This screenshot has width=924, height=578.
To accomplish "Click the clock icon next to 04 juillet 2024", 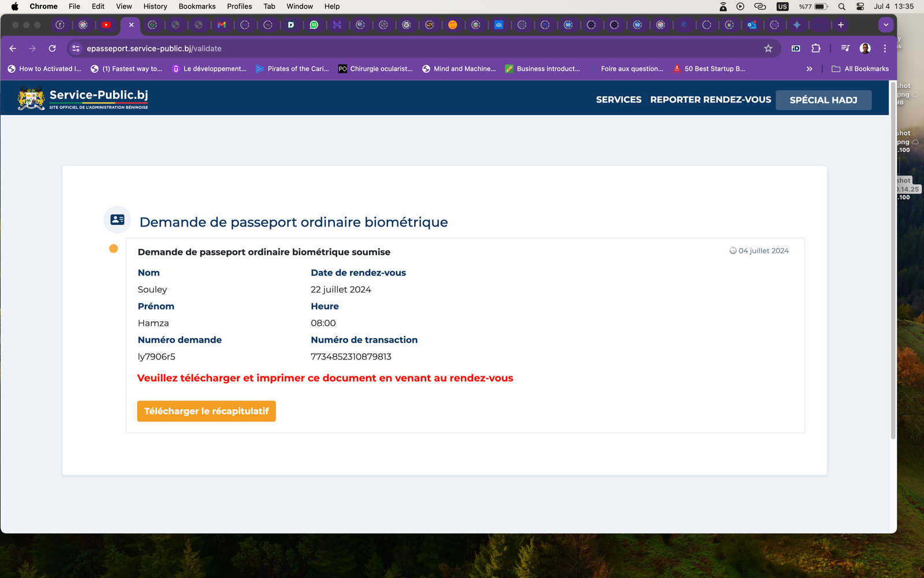I will pyautogui.click(x=733, y=251).
